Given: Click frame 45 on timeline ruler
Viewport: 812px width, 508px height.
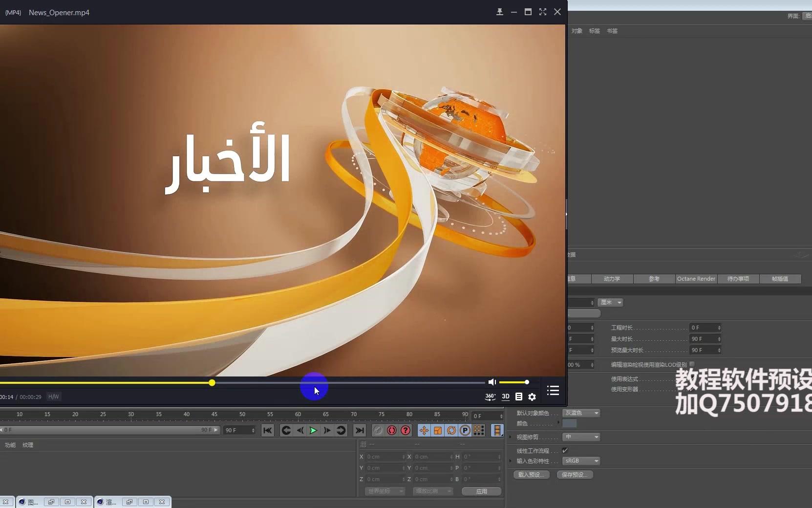Looking at the screenshot, I should (214, 415).
